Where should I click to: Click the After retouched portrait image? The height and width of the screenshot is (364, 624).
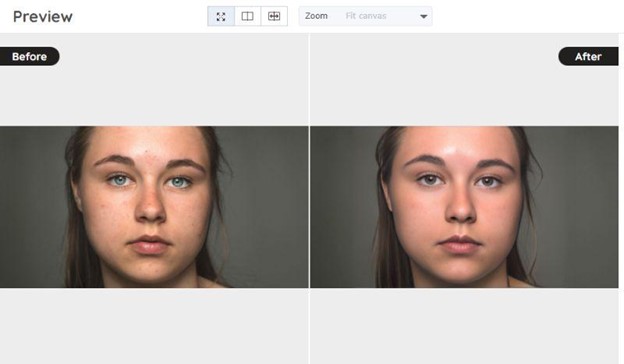point(464,207)
